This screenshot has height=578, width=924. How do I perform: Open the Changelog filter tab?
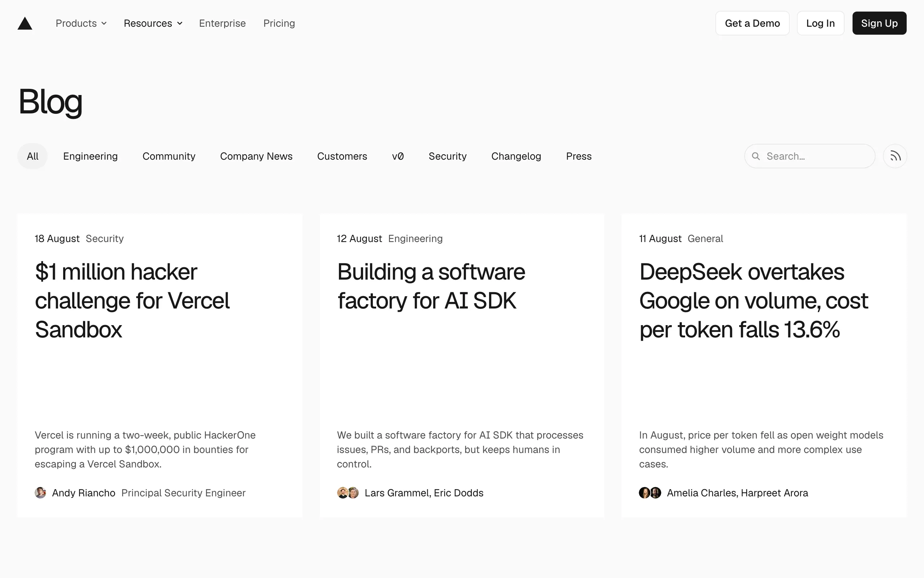tap(516, 156)
